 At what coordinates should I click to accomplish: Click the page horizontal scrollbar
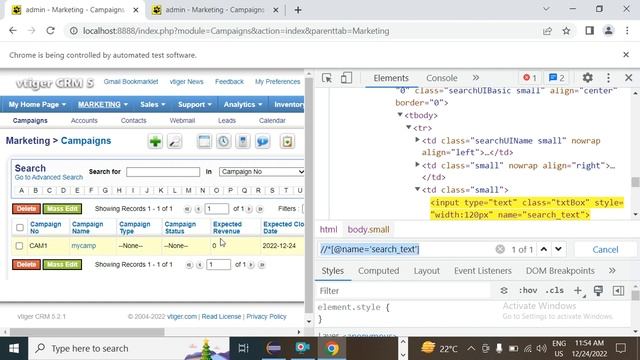tap(87, 332)
